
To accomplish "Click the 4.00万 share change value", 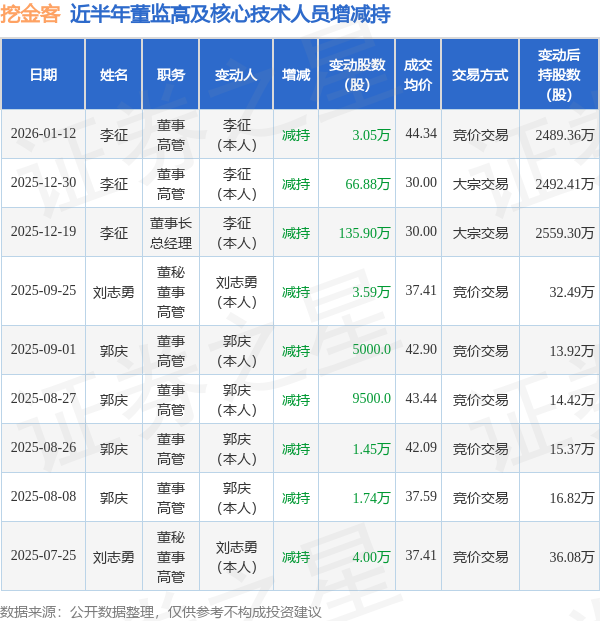I will pyautogui.click(x=371, y=558).
